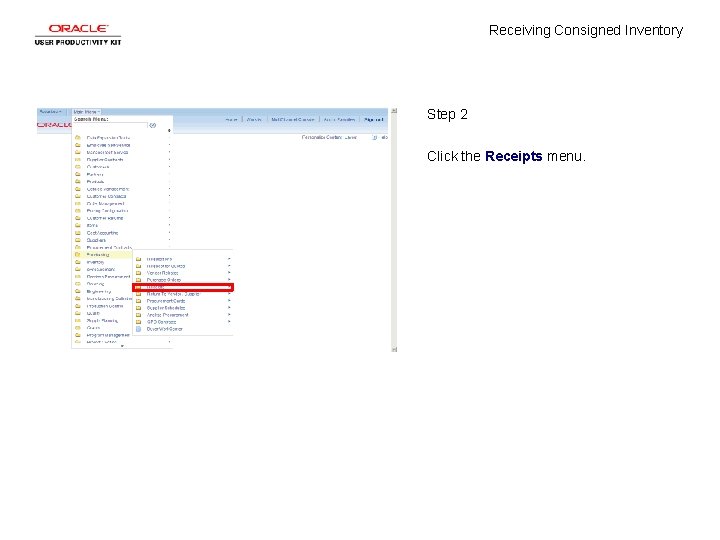Image resolution: width=720 pixels, height=540 pixels.
Task: Click the search menu go icon
Action: click(153, 125)
